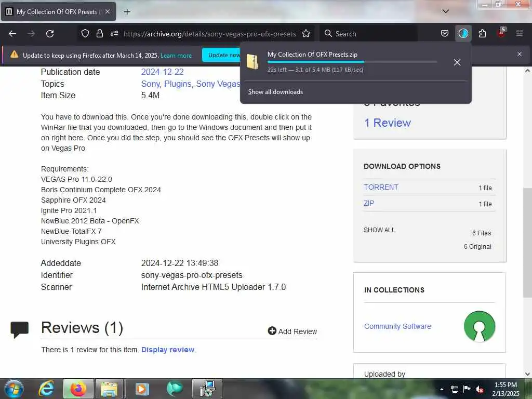This screenshot has height=399, width=532.
Task: Launch Internet Explorer from the taskbar
Action: [46, 389]
